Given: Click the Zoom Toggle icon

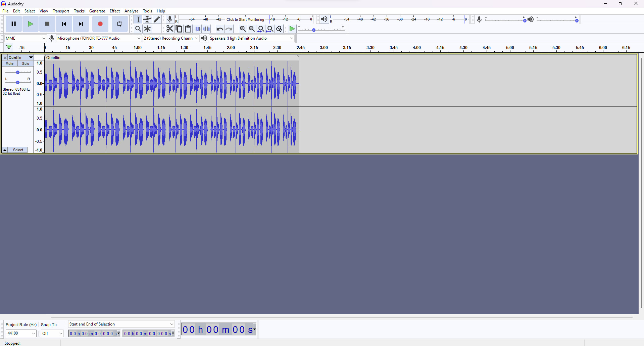Looking at the screenshot, I should pyautogui.click(x=280, y=29).
